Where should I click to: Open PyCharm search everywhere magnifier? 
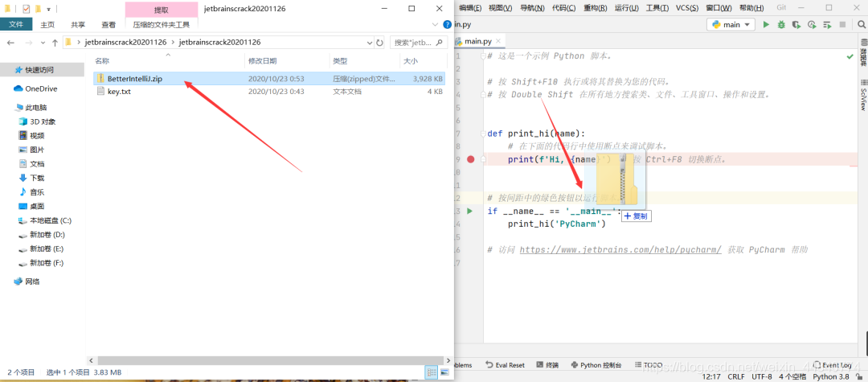click(862, 24)
